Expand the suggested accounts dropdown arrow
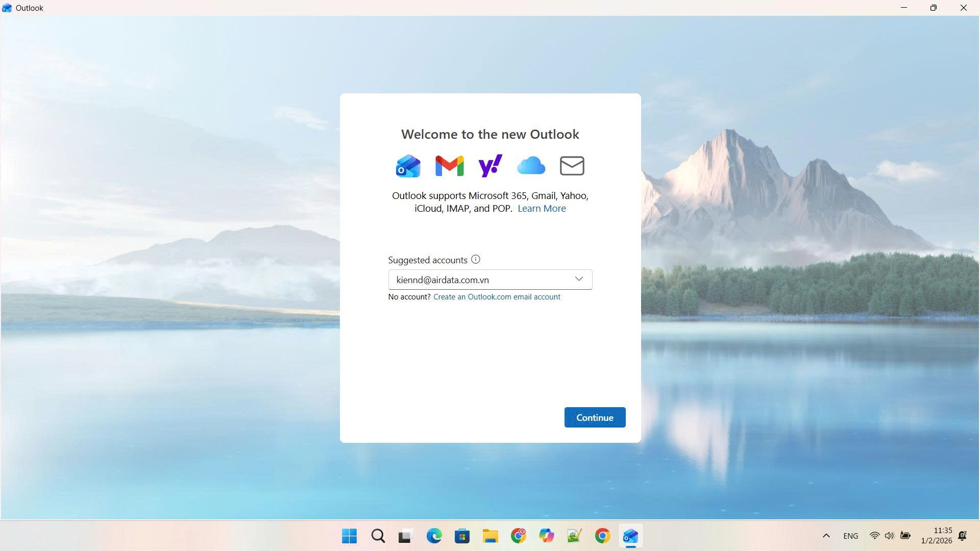Viewport: 980px width, 551px height. [x=579, y=279]
